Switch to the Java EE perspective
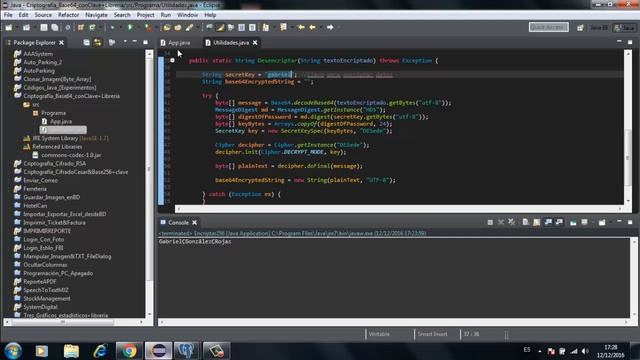 [x=599, y=28]
